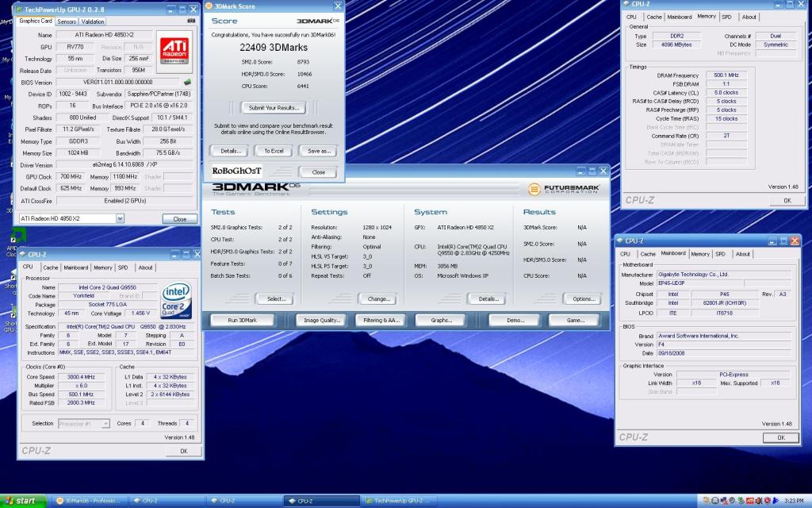Click Core Speed value 3000.4 MHz

tap(81, 377)
